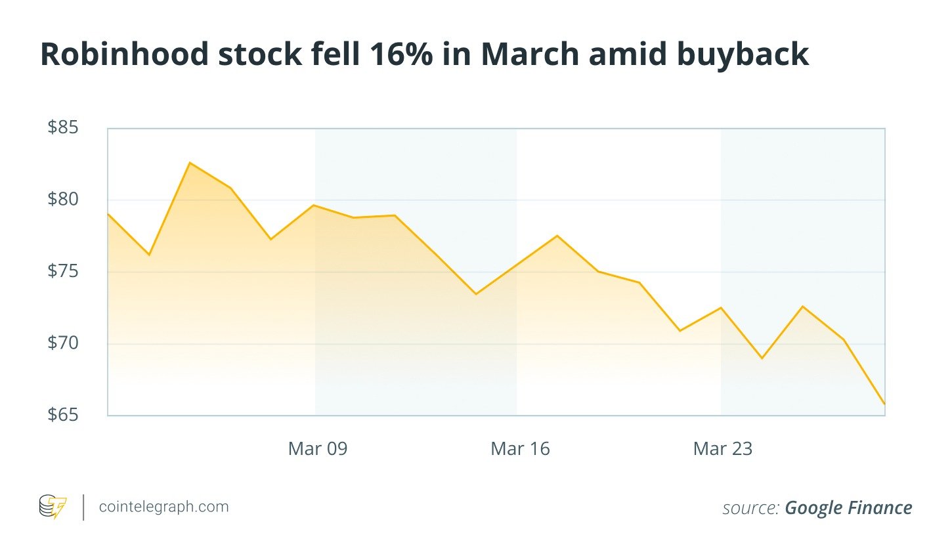
Task: Click the final lowest point of the price line
Action: (884, 404)
